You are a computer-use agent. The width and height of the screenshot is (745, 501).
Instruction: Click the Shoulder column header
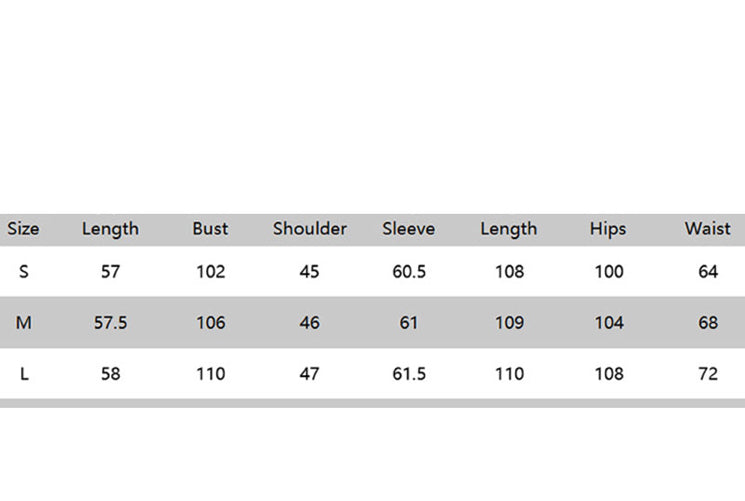pyautogui.click(x=310, y=229)
